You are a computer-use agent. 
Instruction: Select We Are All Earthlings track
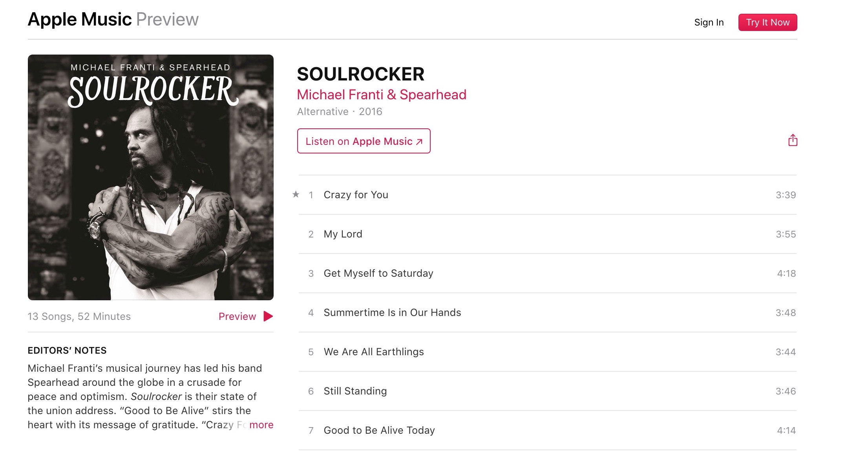tap(373, 352)
